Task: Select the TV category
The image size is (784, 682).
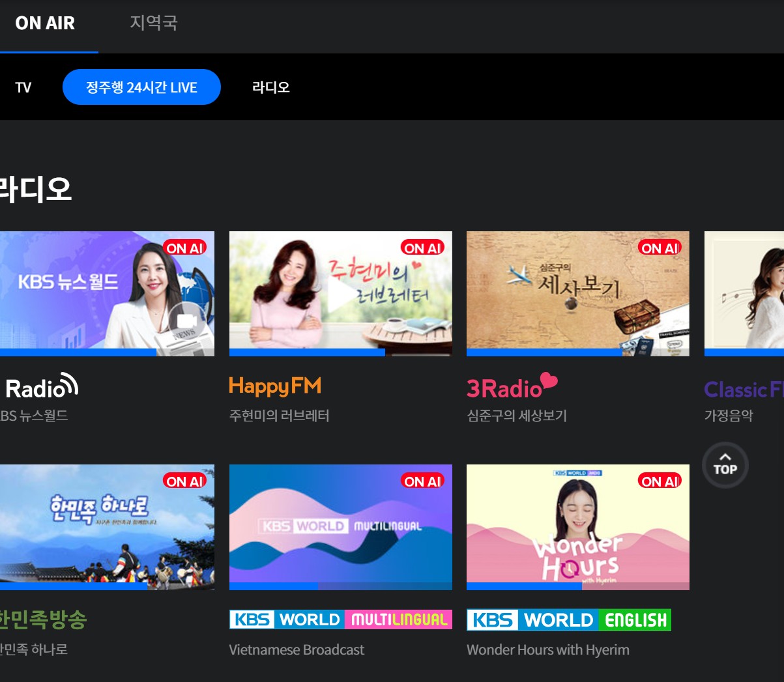Action: [23, 87]
